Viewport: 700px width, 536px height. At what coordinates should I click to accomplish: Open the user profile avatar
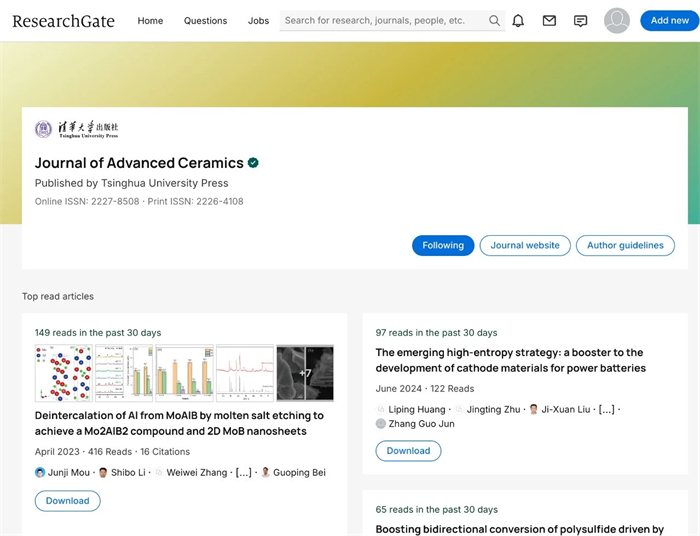coord(617,20)
